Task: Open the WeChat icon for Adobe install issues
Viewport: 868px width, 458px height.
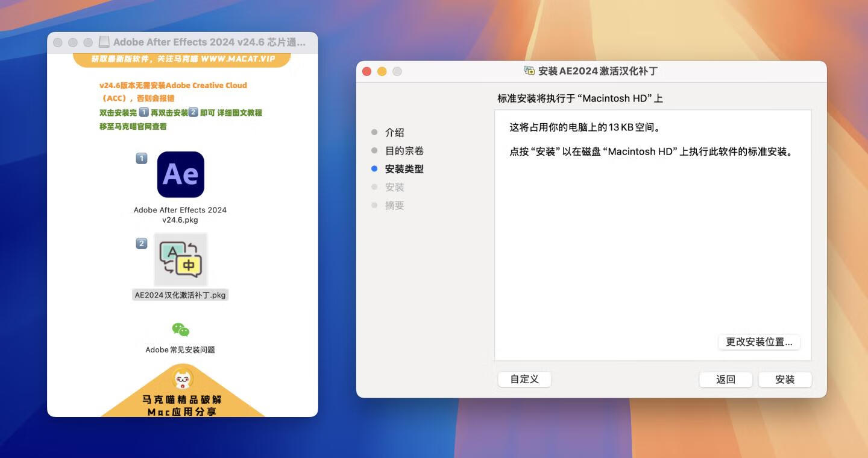Action: 180,330
